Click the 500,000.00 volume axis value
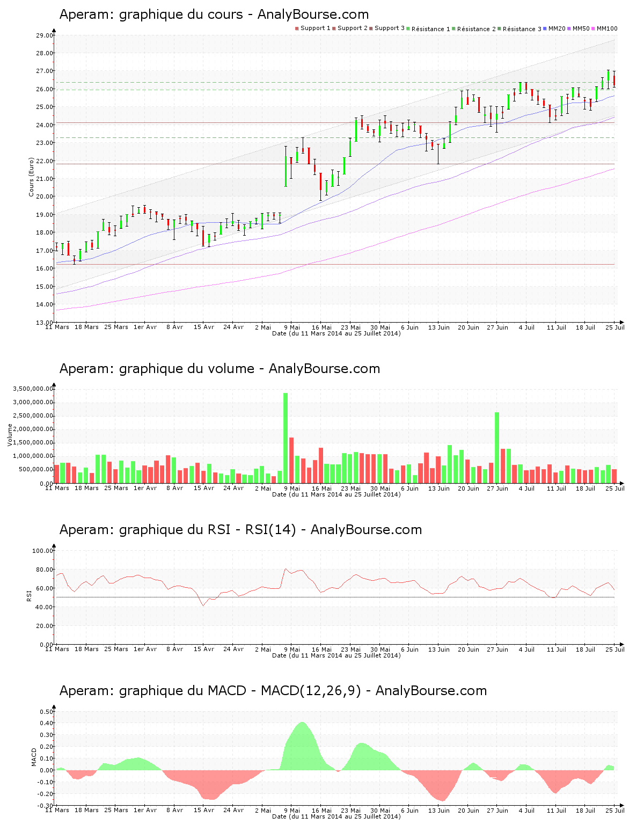The width and height of the screenshot is (644, 832). 36,470
